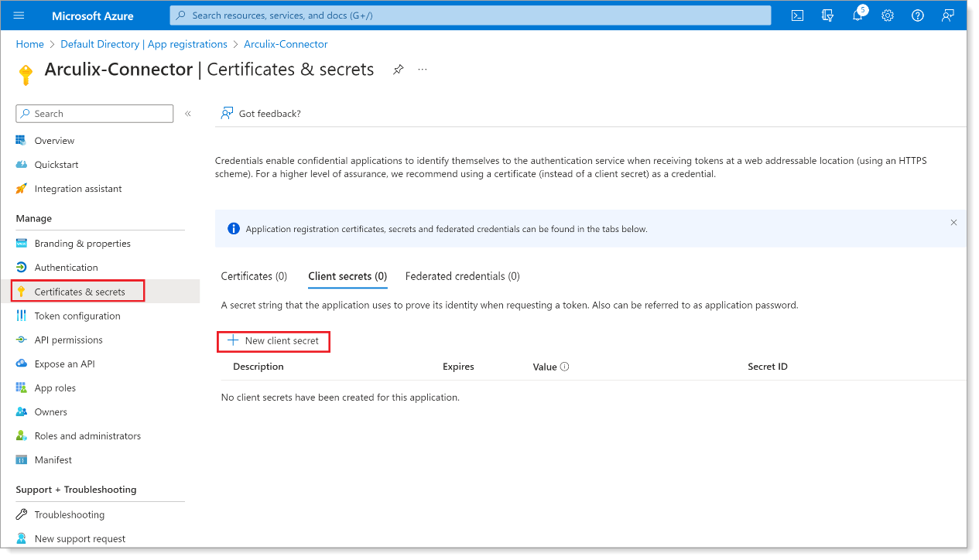Click the Token configuration icon

click(22, 316)
